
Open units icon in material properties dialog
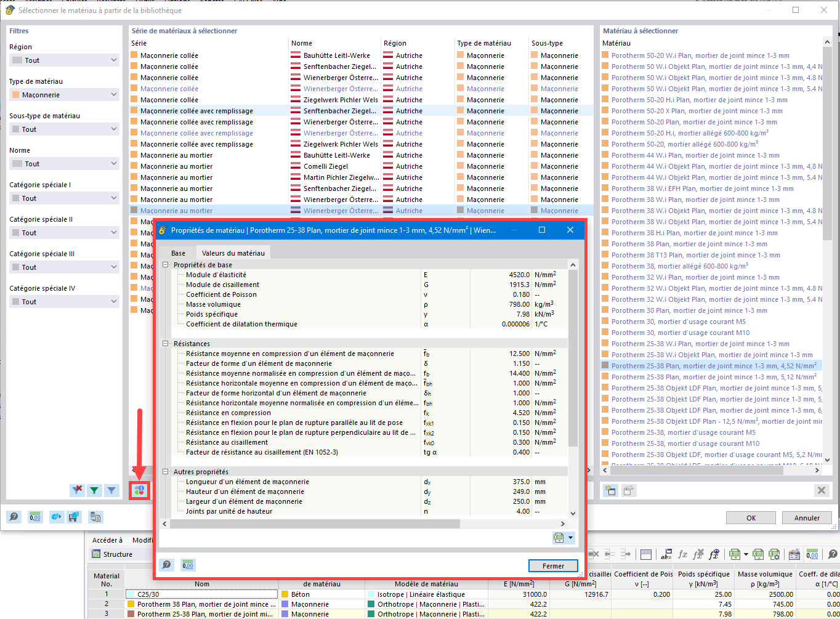coord(188,565)
